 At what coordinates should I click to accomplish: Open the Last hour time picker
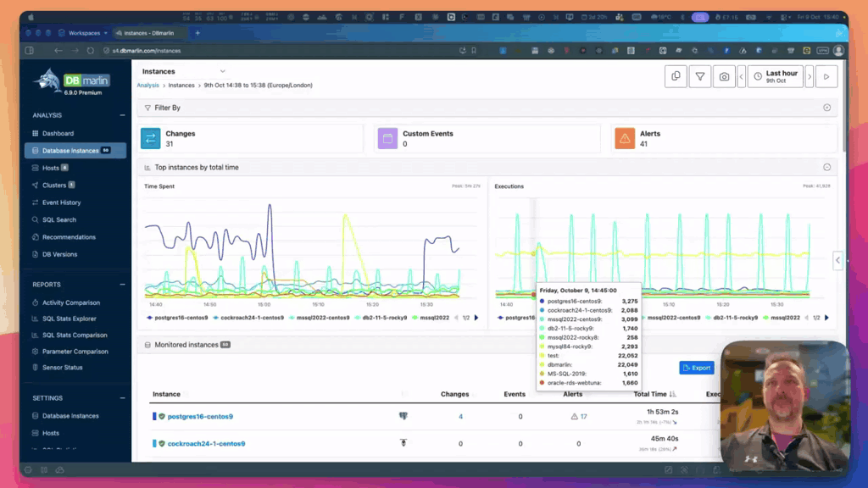click(776, 76)
